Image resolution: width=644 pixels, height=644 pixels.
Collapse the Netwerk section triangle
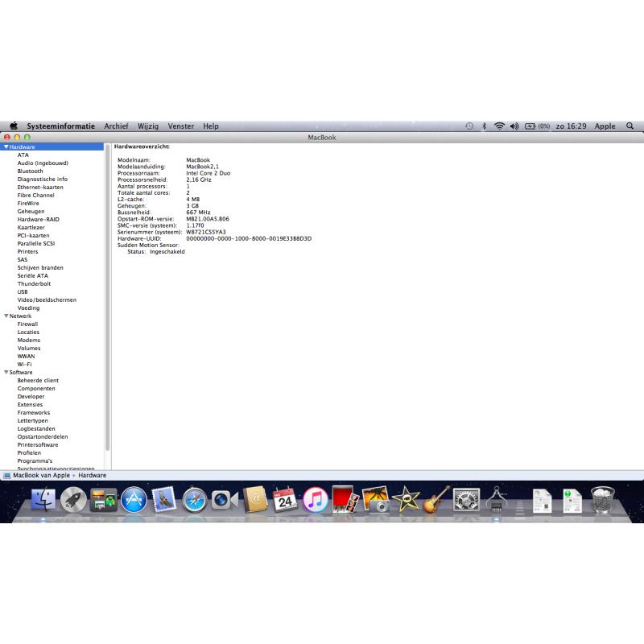[6, 316]
